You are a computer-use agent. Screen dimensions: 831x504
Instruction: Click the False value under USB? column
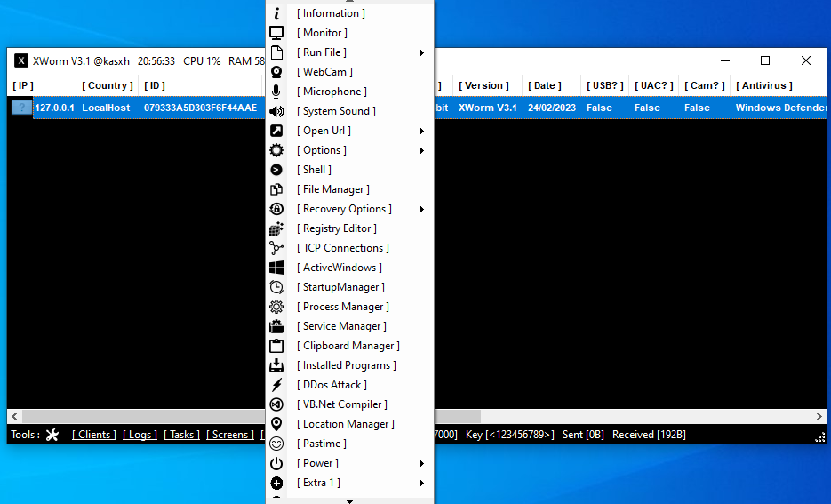pyautogui.click(x=599, y=108)
